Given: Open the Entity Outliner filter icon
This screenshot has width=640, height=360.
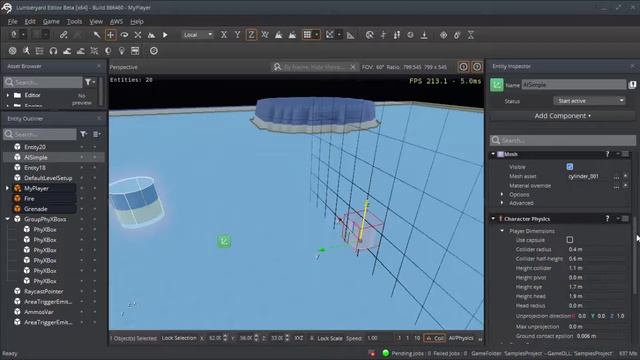Looking at the screenshot, I should [x=83, y=134].
